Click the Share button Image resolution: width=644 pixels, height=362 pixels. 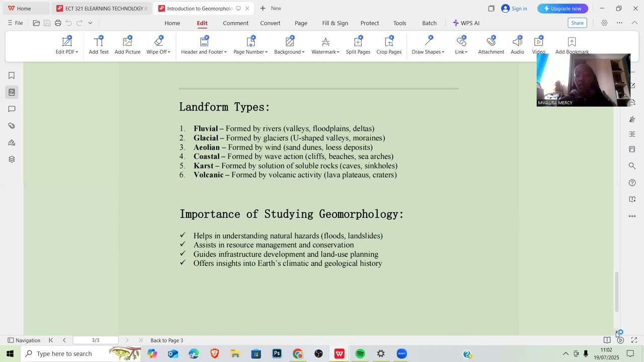577,23
